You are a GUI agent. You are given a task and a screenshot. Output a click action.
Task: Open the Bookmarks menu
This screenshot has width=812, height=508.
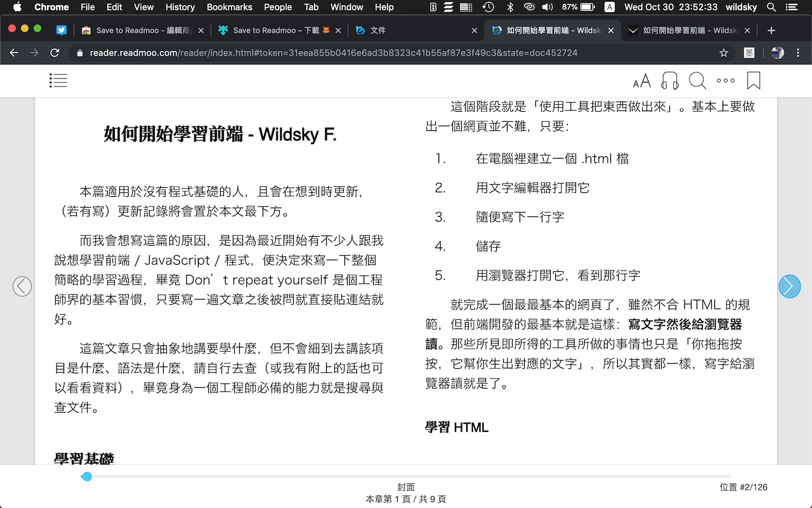230,7
